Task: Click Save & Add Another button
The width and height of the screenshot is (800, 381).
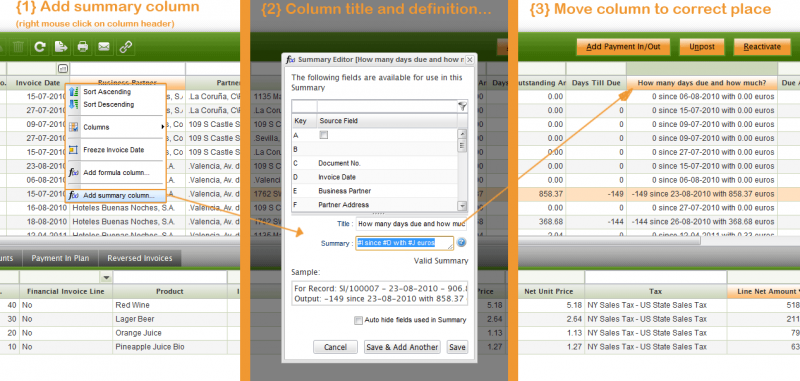Action: [403, 347]
